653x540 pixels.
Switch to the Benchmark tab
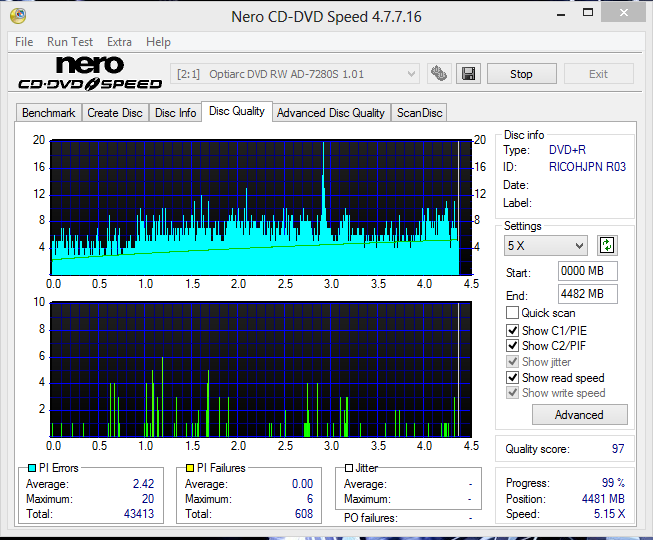(48, 113)
